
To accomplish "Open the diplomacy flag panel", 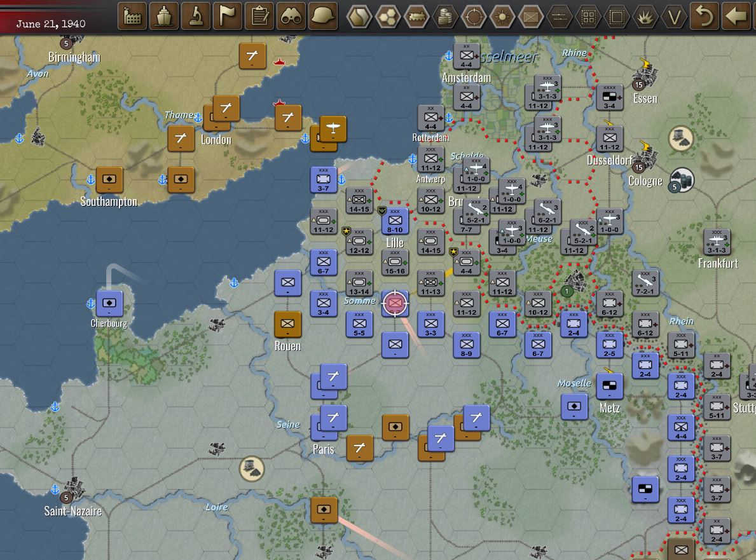I will [228, 17].
